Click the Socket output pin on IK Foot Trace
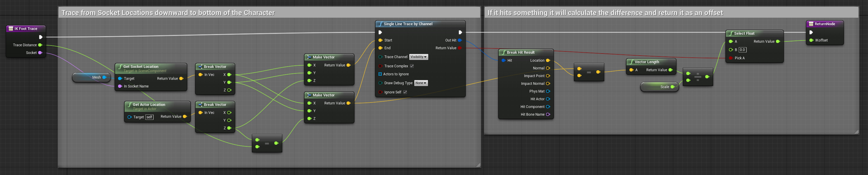 click(40, 53)
